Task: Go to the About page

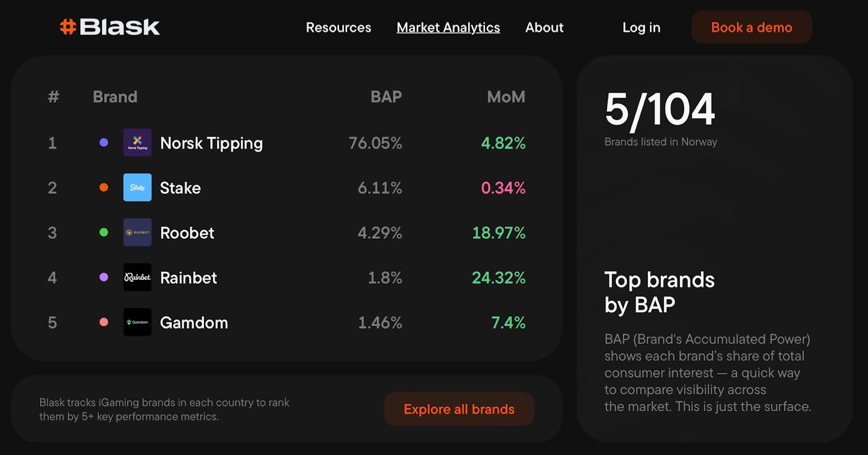Action: (544, 28)
